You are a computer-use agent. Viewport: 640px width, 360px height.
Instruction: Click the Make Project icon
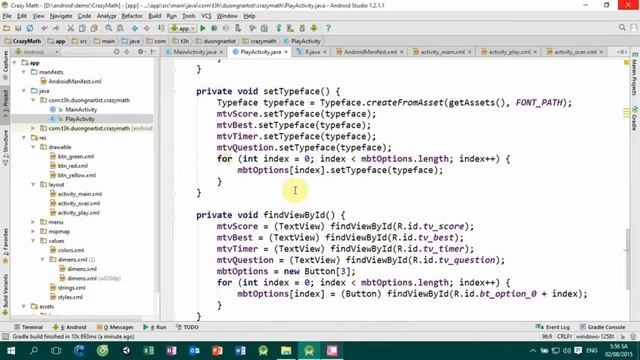(161, 28)
